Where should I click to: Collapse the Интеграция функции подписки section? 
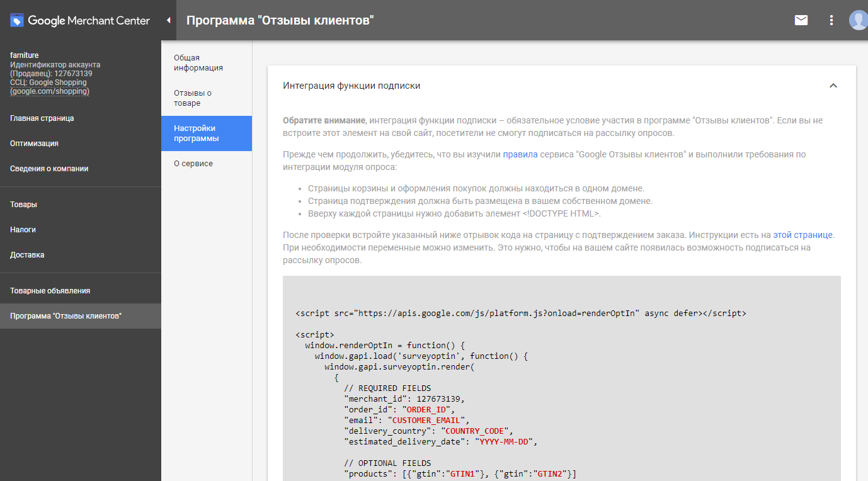point(833,86)
